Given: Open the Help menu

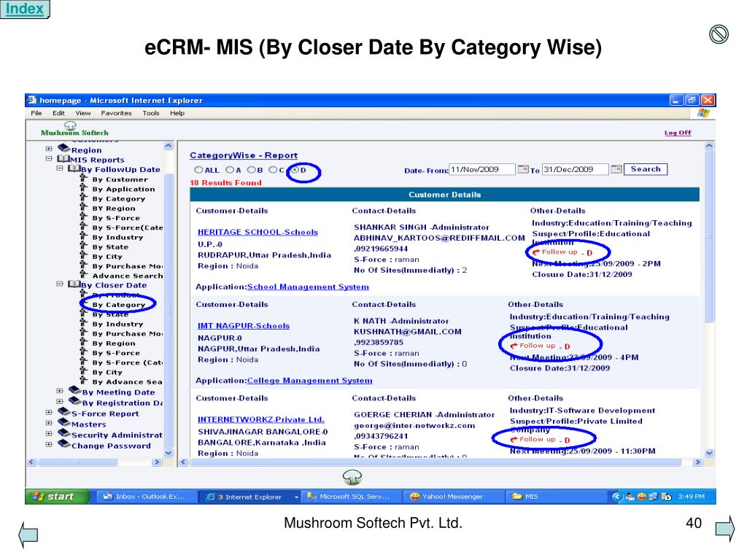Looking at the screenshot, I should coord(177,113).
